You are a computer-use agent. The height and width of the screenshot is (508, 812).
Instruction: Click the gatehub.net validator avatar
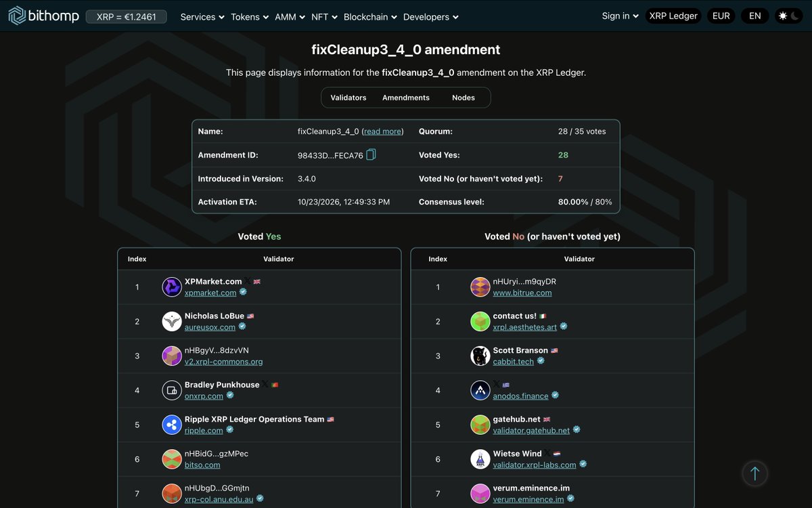click(x=480, y=425)
